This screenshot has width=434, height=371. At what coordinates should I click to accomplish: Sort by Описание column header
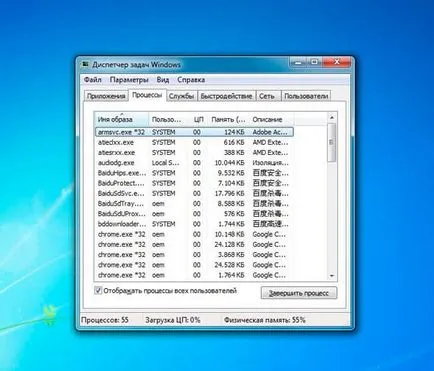[x=271, y=119]
